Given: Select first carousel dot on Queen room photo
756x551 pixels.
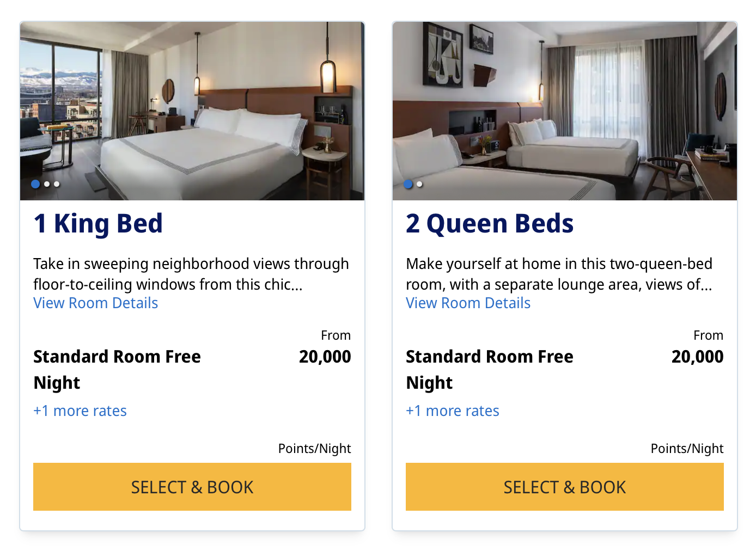Looking at the screenshot, I should tap(409, 184).
